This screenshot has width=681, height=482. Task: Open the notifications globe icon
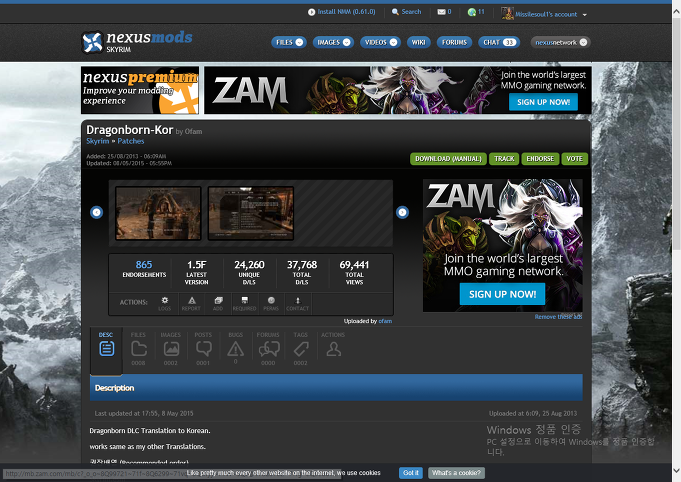tap(472, 12)
